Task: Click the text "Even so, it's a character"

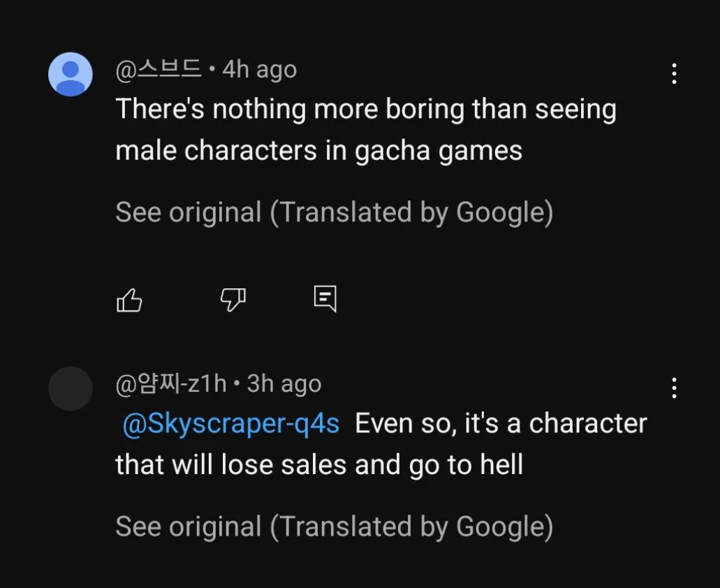Action: 501,424
